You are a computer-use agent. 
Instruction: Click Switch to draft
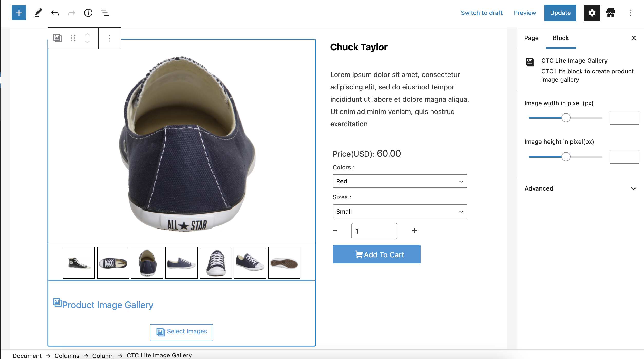pyautogui.click(x=482, y=13)
